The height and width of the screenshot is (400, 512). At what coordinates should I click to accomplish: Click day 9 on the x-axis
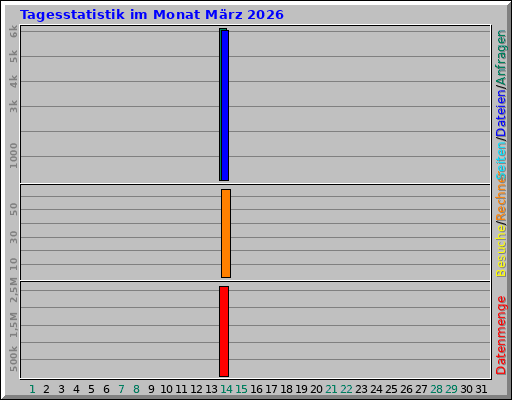coord(151,389)
